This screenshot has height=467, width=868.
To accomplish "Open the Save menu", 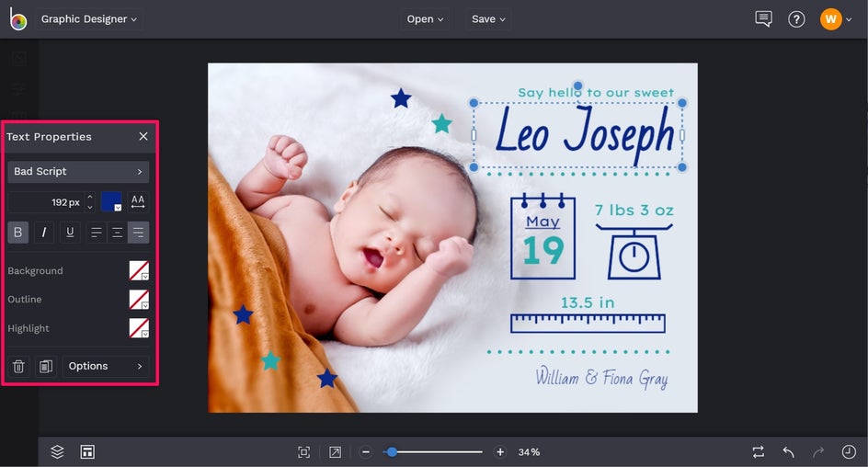I will point(488,18).
